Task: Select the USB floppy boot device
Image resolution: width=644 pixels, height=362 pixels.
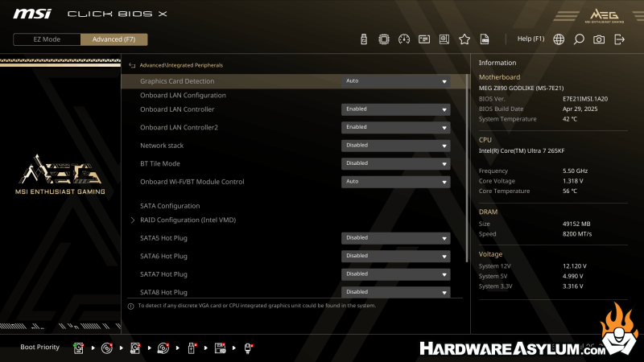Action: (x=220, y=348)
